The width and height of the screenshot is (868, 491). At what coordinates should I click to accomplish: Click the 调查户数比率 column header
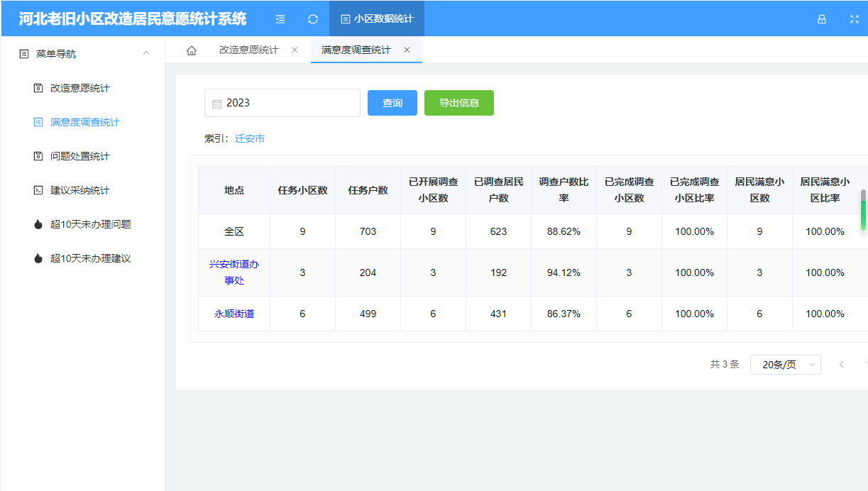[564, 190]
